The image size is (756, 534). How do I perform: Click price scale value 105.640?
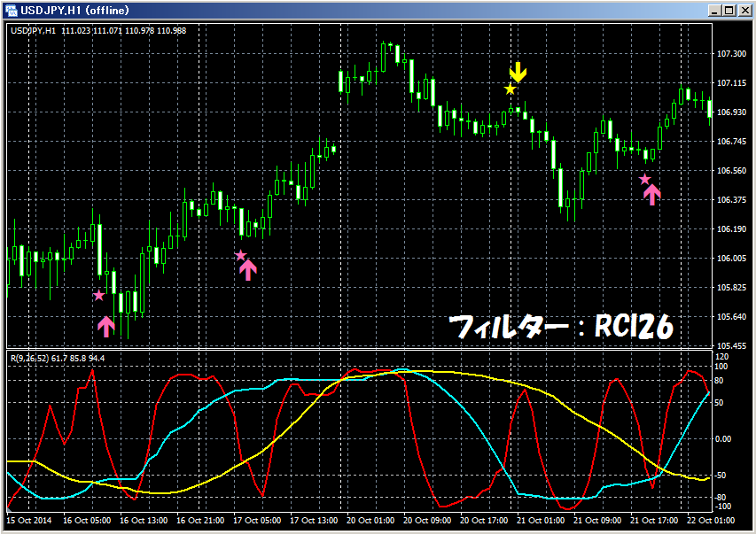coord(732,317)
